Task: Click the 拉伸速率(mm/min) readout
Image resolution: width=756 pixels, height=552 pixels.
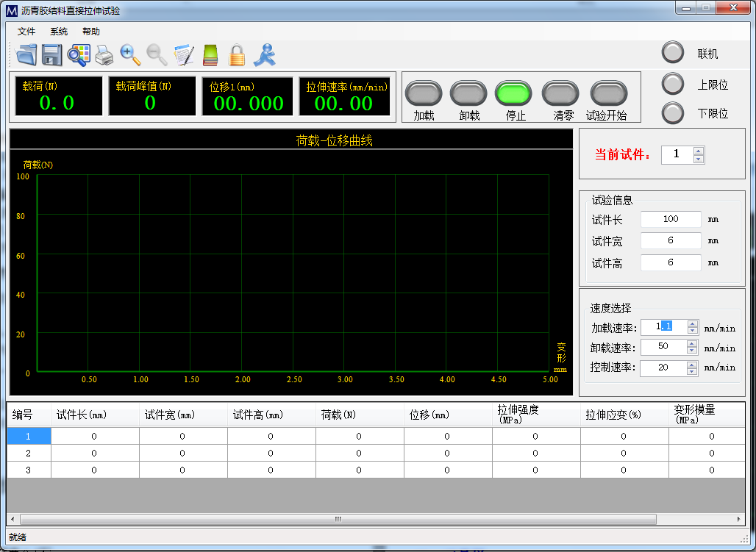Action: point(344,96)
